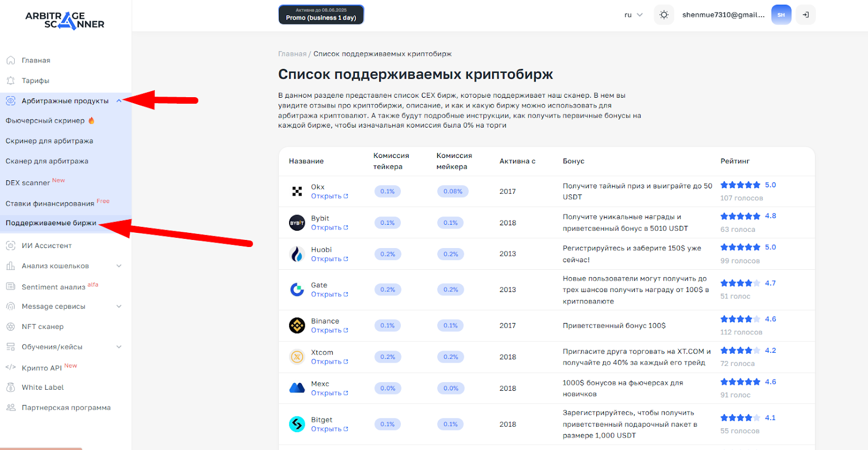Click the Binance star rating
Viewport: 868px width, 450px height.
tap(741, 319)
